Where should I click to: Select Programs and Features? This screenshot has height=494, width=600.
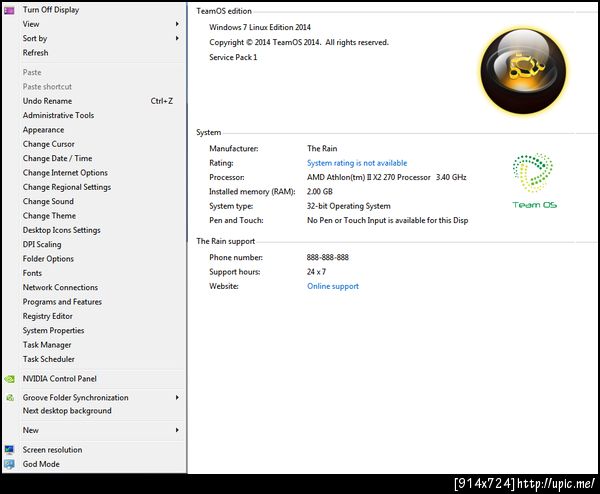(62, 302)
